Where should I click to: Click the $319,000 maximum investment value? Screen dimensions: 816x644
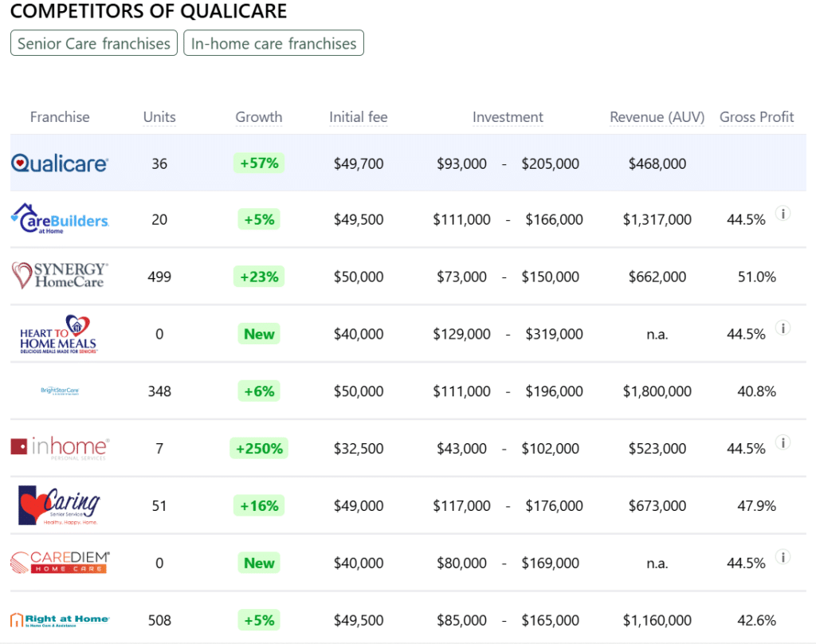(x=555, y=334)
